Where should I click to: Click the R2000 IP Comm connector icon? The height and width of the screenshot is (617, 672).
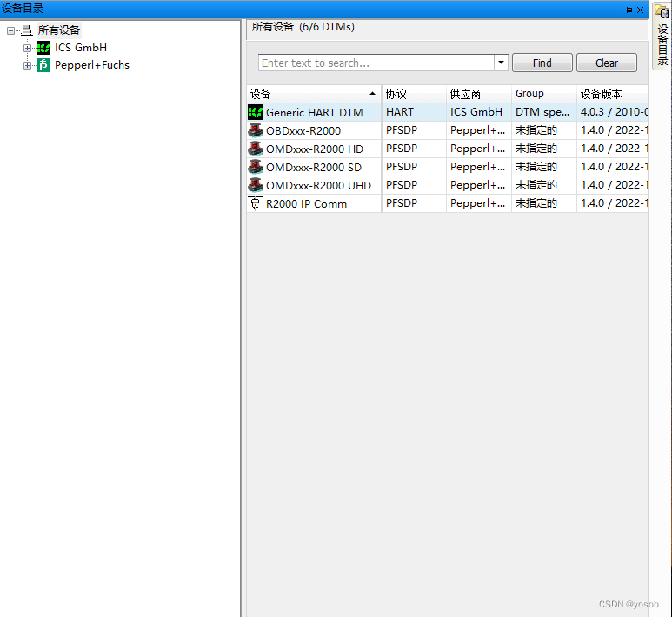tap(256, 203)
